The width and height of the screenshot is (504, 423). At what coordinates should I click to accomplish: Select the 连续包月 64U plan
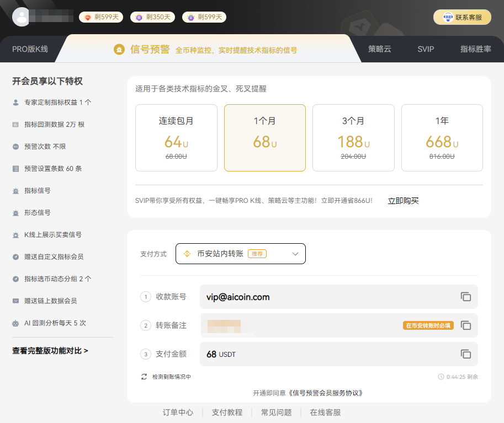[x=176, y=138]
